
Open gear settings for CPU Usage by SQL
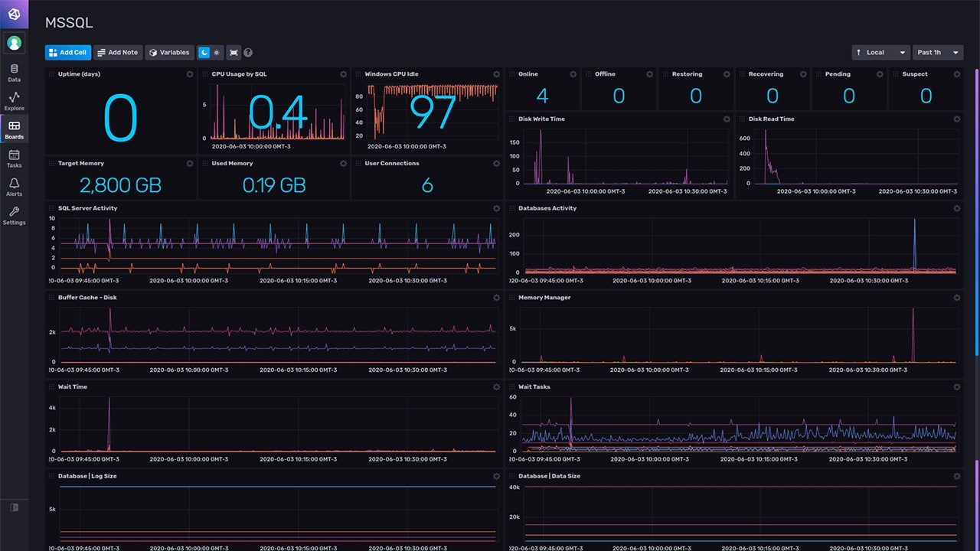(343, 74)
